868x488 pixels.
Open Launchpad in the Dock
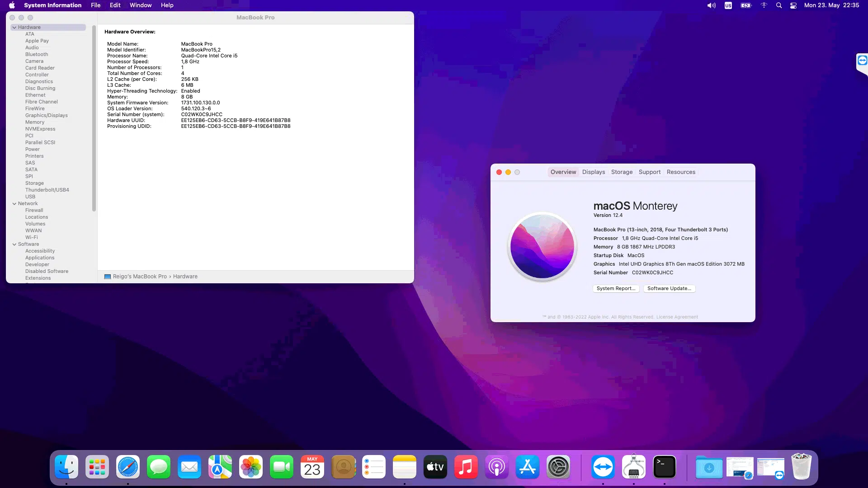click(97, 467)
